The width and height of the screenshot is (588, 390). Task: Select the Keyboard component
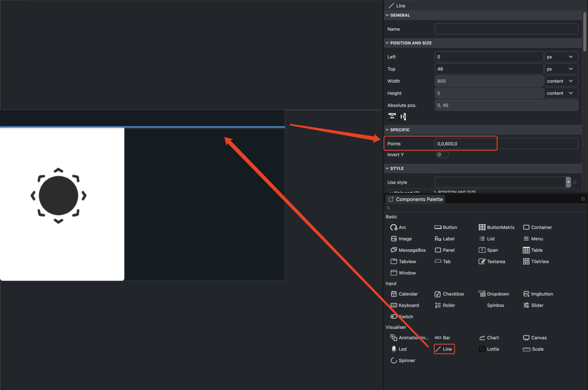pyautogui.click(x=405, y=305)
